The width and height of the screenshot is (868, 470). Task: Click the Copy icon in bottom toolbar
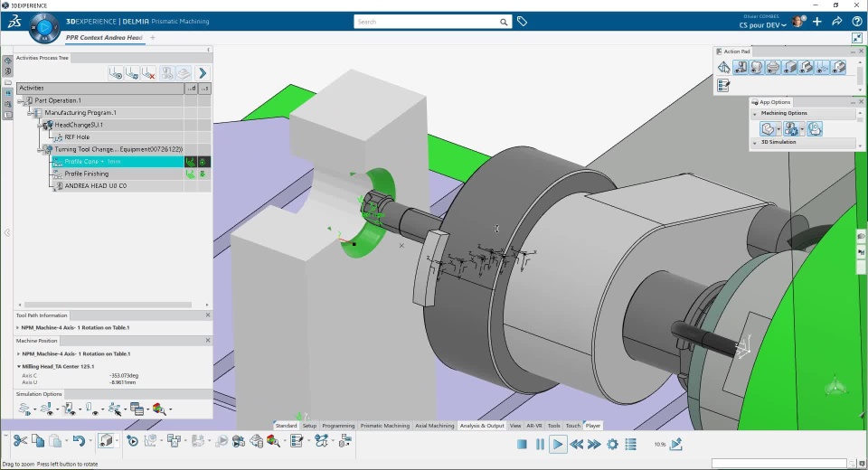[38, 441]
